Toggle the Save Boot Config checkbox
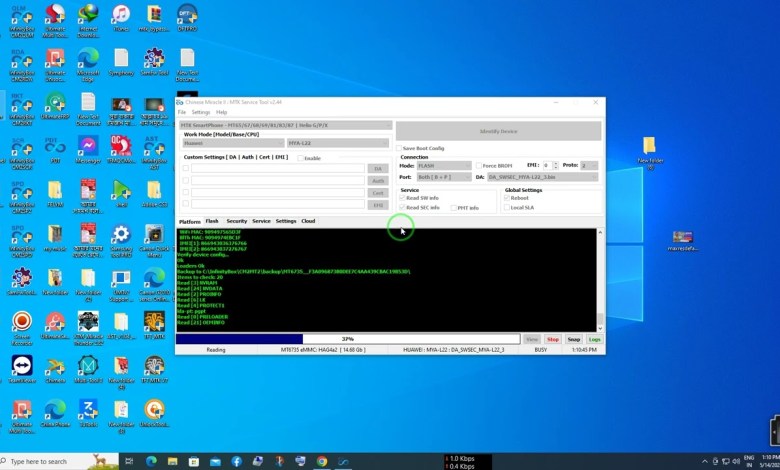This screenshot has height=470, width=780. (401, 148)
